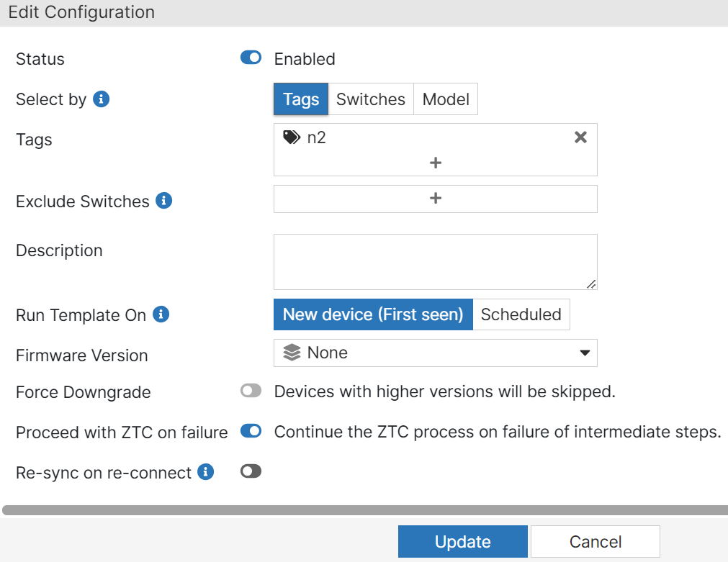Click the info icon next to Exclude Switches

point(164,201)
